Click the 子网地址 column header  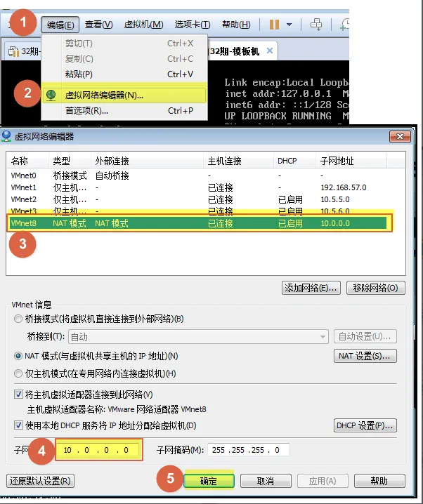tap(351, 161)
